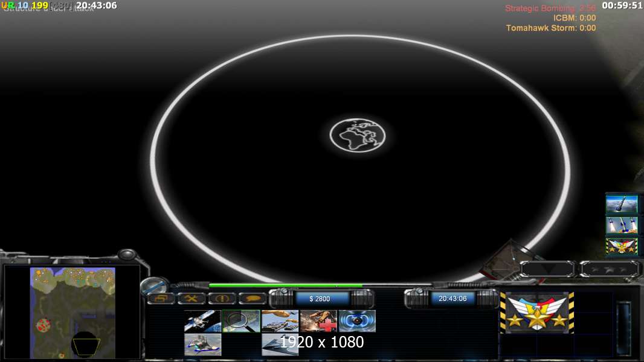Screen dimensions: 644x362
Task: Click the three-star rank panel button
Action: [x=609, y=269]
